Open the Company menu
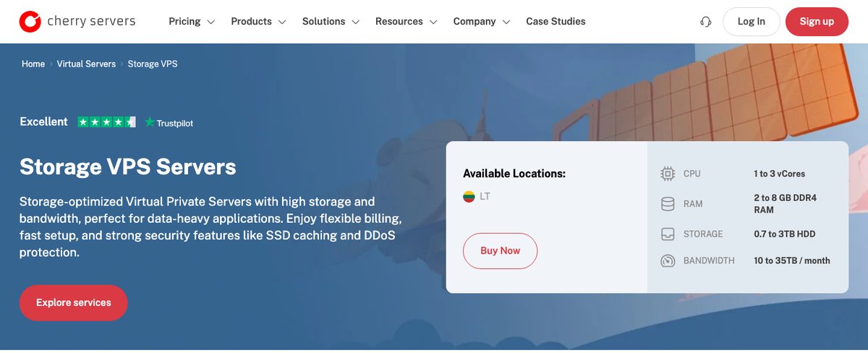868x353 pixels. [x=482, y=22]
